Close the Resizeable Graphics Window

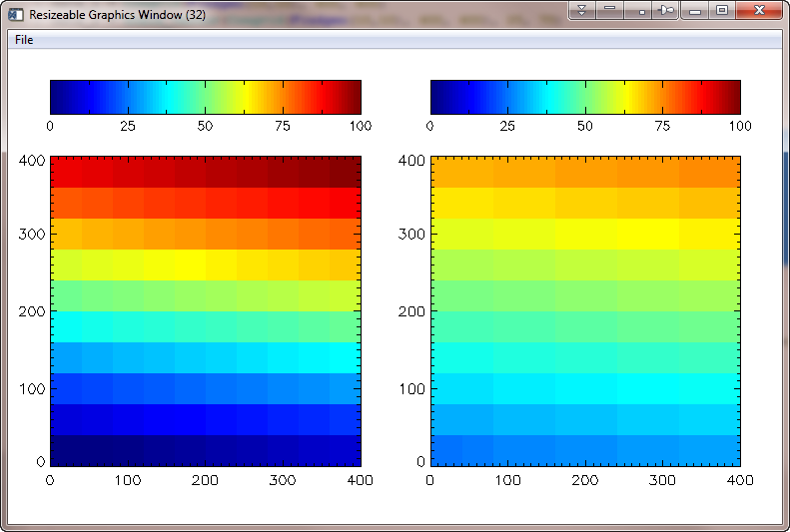click(x=759, y=10)
